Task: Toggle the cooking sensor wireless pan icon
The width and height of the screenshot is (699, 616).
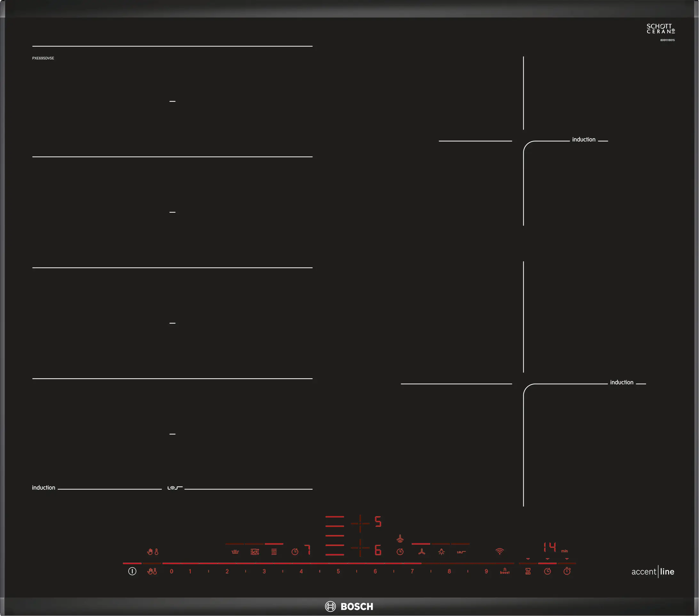Action: (x=461, y=552)
